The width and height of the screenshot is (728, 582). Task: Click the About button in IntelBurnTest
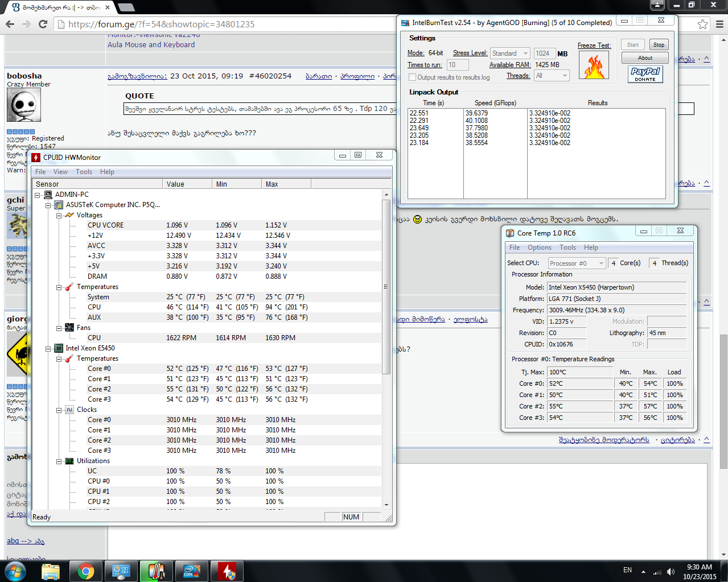[645, 58]
